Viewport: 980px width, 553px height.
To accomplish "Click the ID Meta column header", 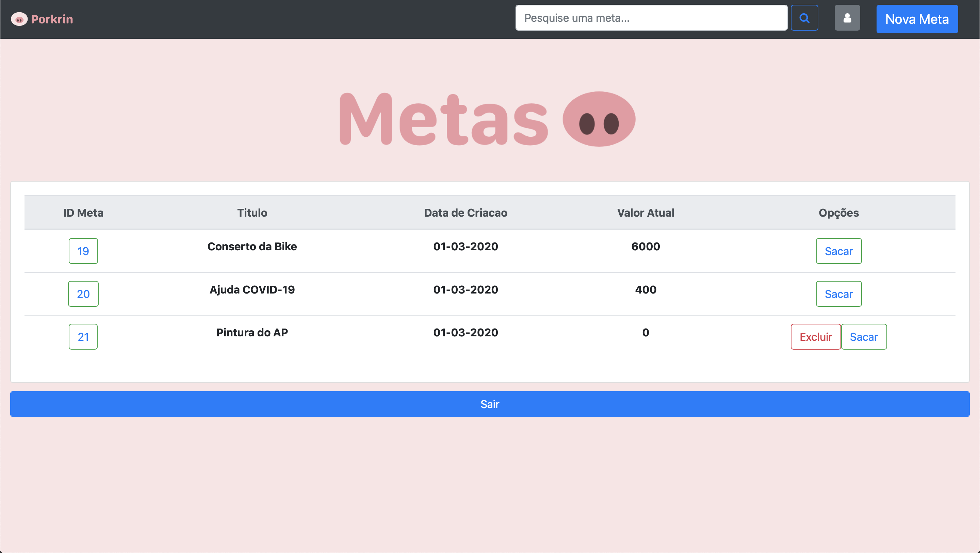I will click(x=83, y=213).
